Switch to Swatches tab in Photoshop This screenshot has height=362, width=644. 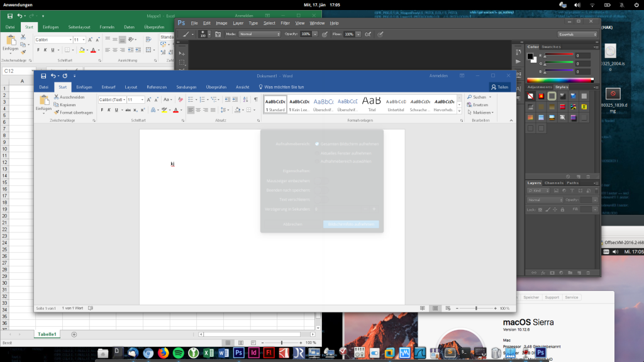(x=551, y=47)
